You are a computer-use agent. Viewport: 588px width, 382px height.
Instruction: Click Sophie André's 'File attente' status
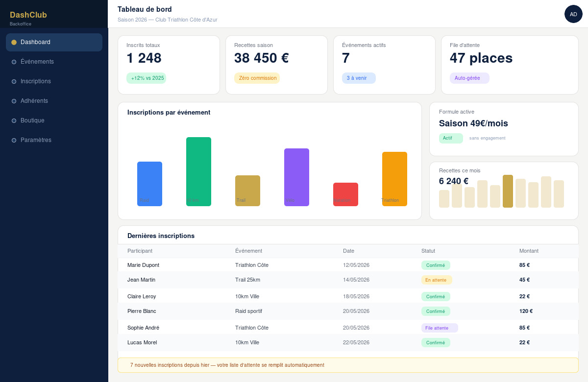(x=439, y=328)
